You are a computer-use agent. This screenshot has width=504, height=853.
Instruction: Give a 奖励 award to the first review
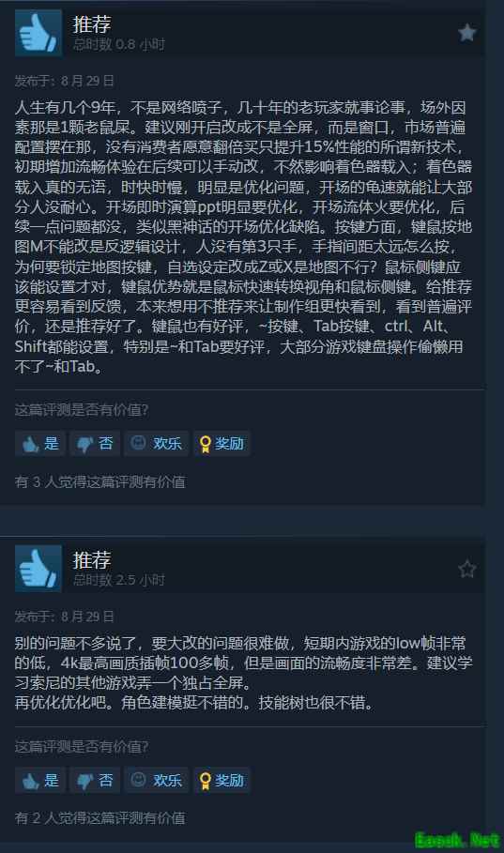point(221,443)
